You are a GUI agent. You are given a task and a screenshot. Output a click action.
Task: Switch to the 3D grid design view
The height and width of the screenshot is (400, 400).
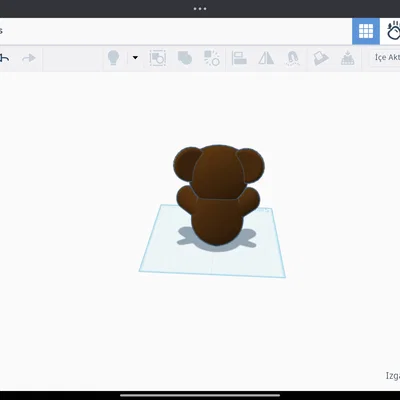coord(366,31)
